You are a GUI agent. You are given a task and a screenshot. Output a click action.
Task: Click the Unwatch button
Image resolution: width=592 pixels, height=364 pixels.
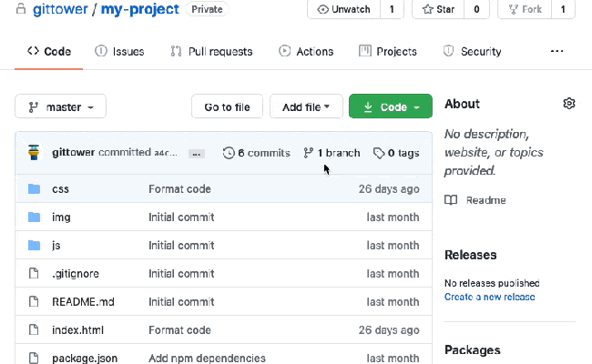point(343,9)
